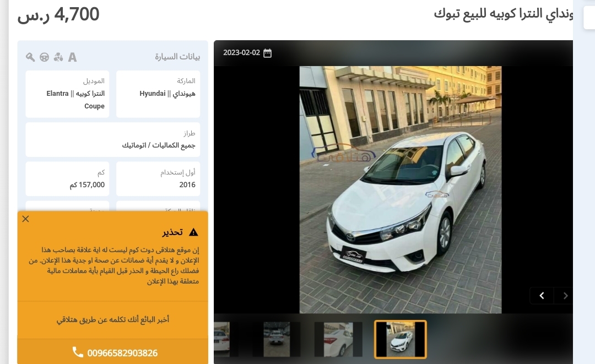Click the brand value Hyundai || هيونداي
The width and height of the screenshot is (595, 364).
(167, 94)
